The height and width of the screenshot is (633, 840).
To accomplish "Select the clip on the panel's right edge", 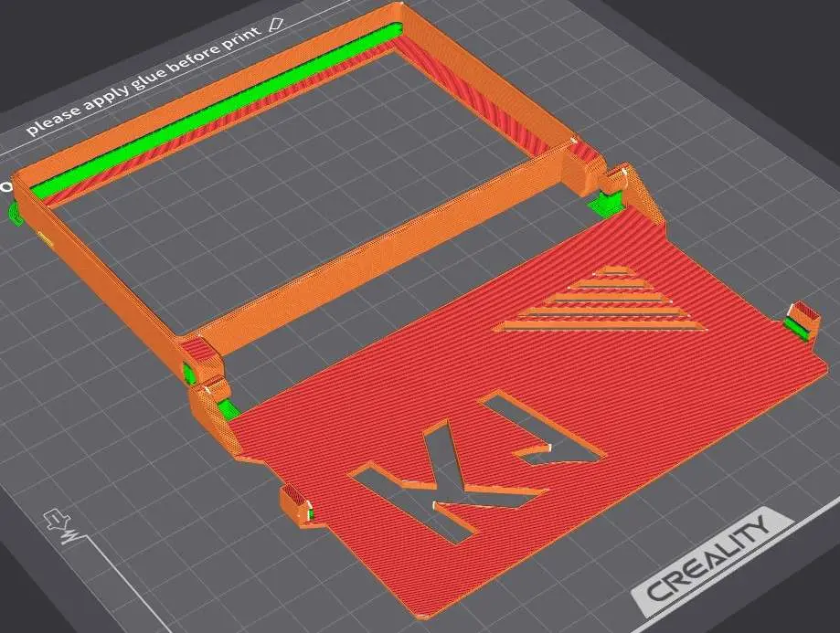I will pyautogui.click(x=801, y=321).
